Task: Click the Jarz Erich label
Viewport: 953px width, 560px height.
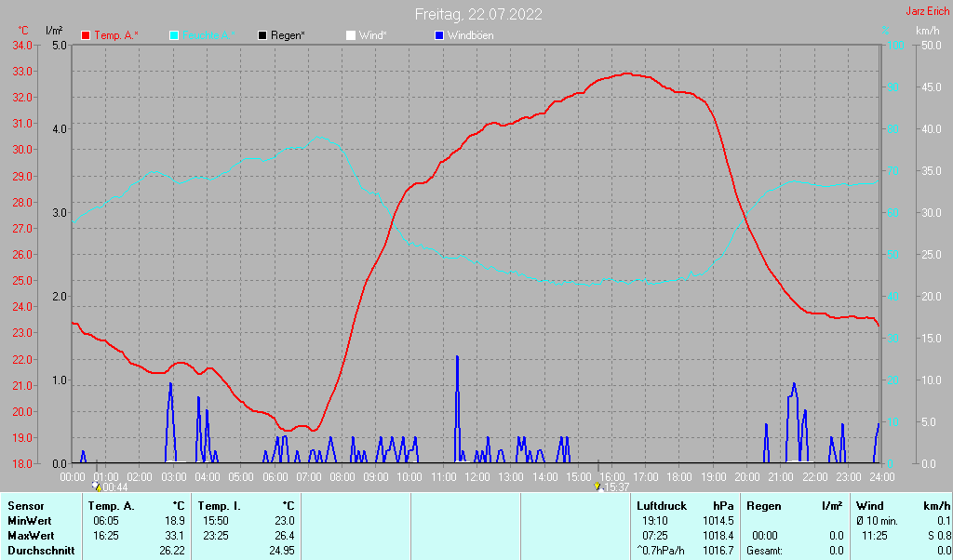Action: (x=927, y=12)
